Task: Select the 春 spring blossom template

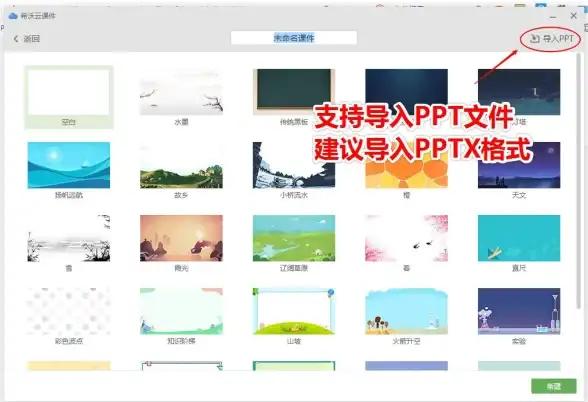Action: tap(406, 238)
